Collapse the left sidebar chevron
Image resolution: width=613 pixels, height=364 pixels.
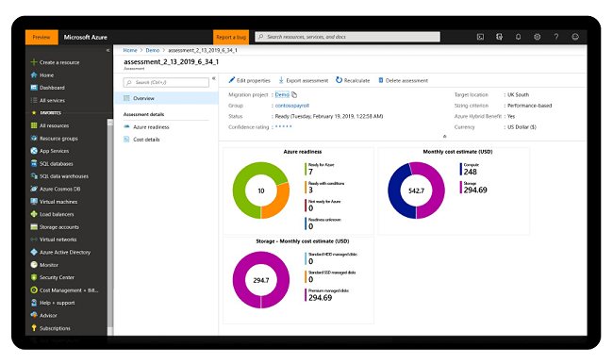(x=108, y=50)
